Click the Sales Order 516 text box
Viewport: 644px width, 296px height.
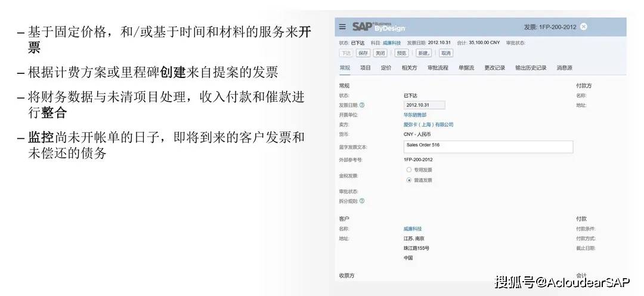pyautogui.click(x=488, y=147)
